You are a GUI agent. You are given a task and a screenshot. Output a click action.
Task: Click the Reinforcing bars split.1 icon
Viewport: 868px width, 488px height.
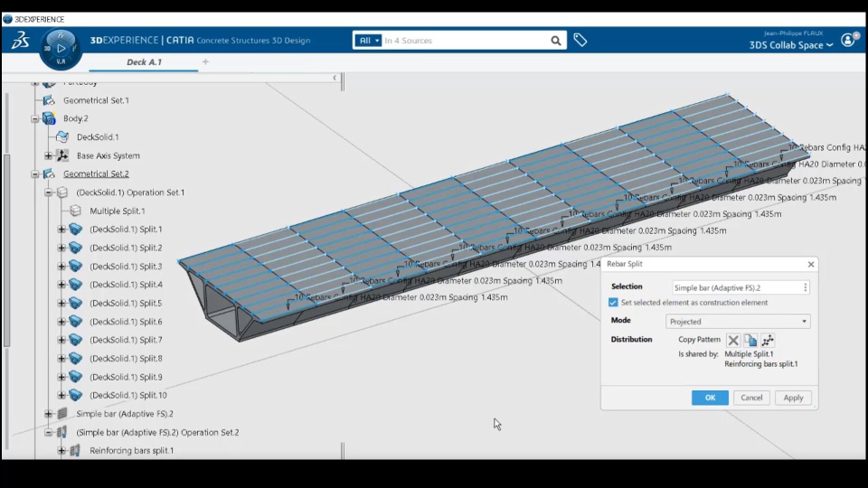pos(75,450)
